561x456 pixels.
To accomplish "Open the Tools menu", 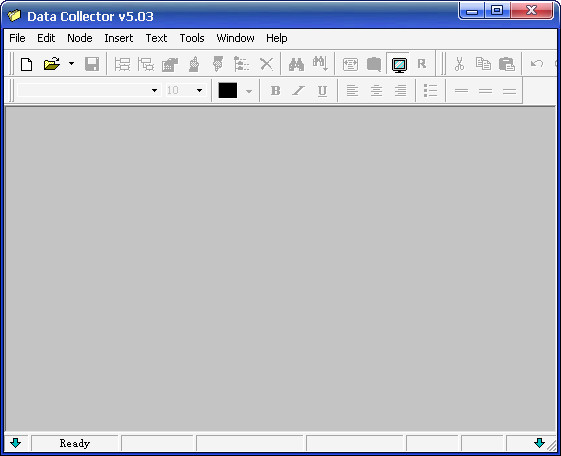I will click(192, 38).
